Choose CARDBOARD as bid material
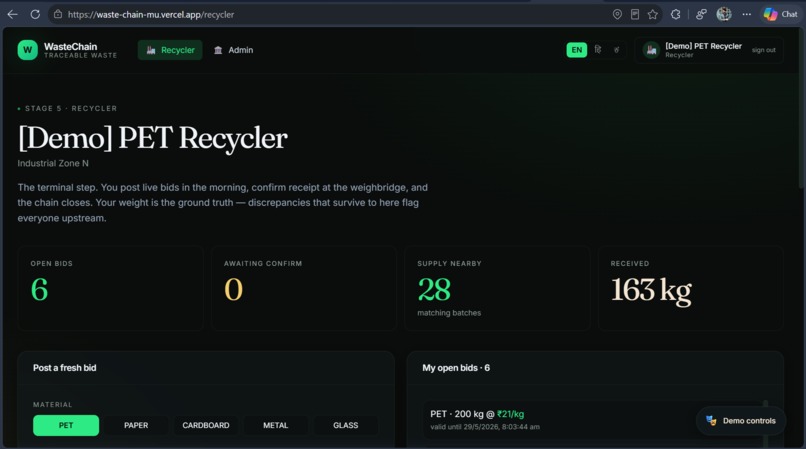The image size is (806, 449). click(x=206, y=425)
